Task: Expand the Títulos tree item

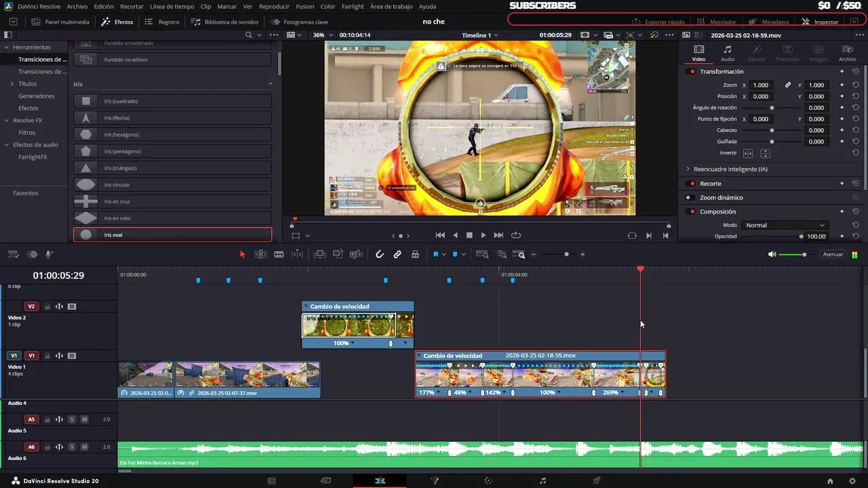Action: (x=12, y=83)
